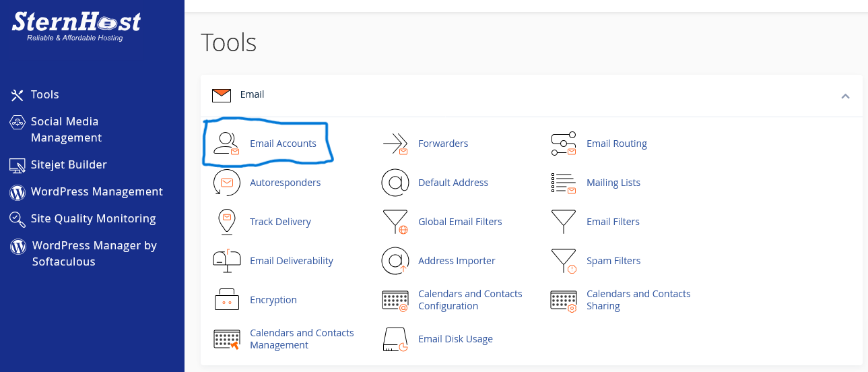Image resolution: width=868 pixels, height=372 pixels.
Task: Open the Mailing Lists link
Action: (x=613, y=183)
